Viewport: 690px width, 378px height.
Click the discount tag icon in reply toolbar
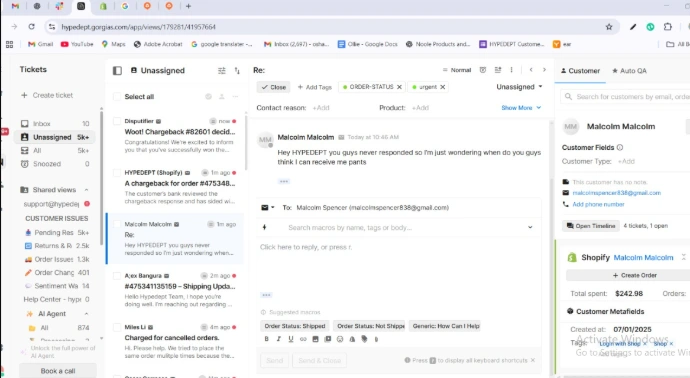[364, 339]
